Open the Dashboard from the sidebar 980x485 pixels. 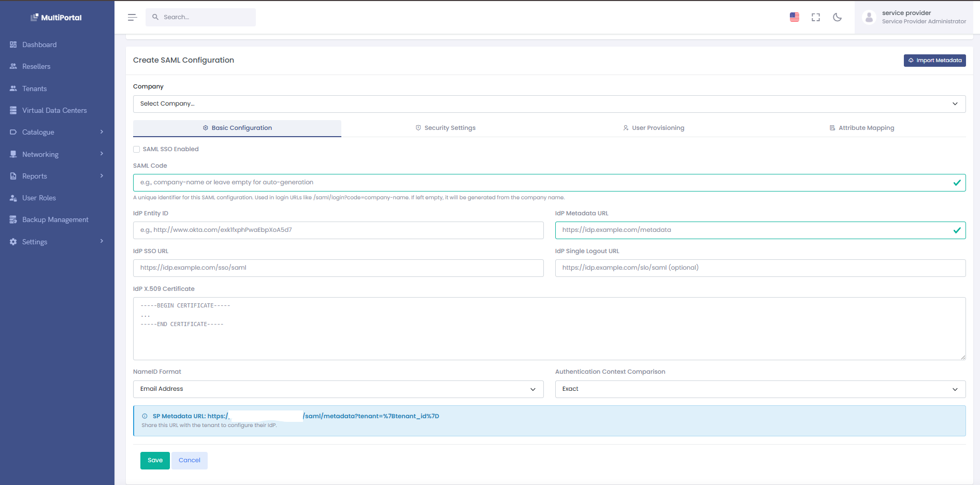pyautogui.click(x=39, y=45)
